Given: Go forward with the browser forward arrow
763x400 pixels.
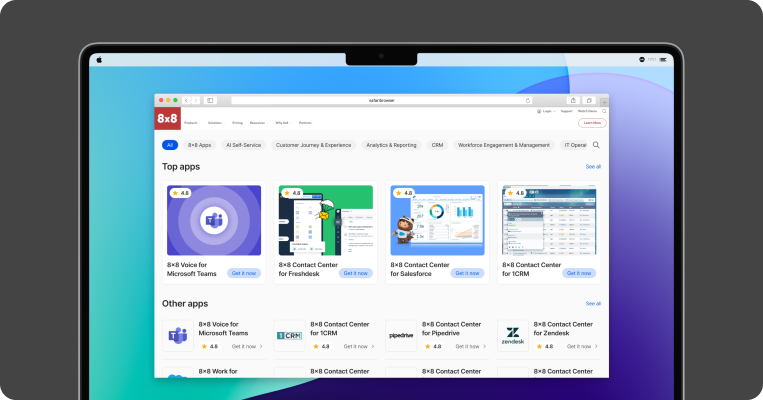Looking at the screenshot, I should click(196, 100).
